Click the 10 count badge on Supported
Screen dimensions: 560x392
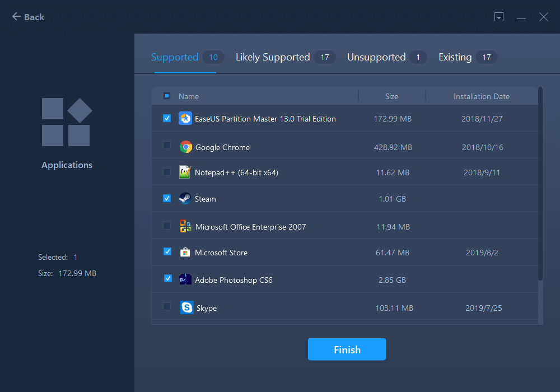(213, 57)
